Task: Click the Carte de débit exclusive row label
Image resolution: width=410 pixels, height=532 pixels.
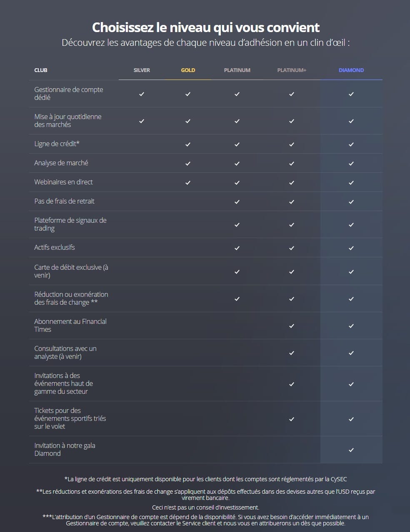Action: [x=71, y=271]
